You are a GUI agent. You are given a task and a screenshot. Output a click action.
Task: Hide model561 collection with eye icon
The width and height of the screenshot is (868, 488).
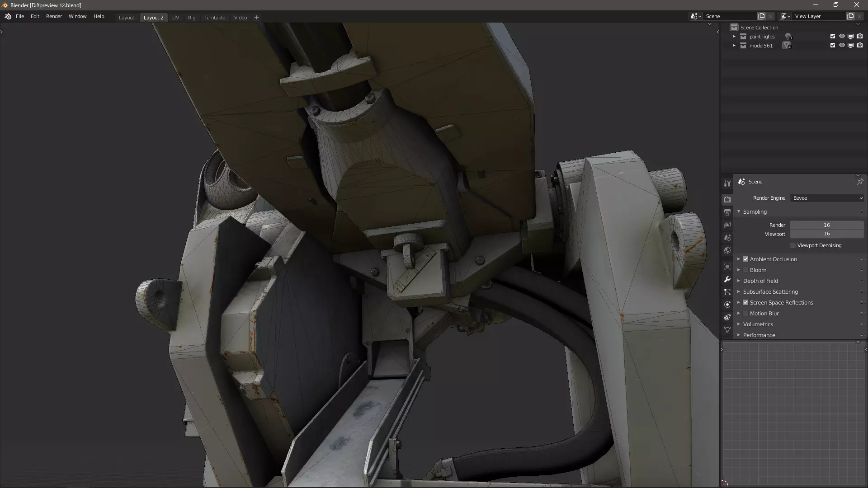click(x=842, y=46)
